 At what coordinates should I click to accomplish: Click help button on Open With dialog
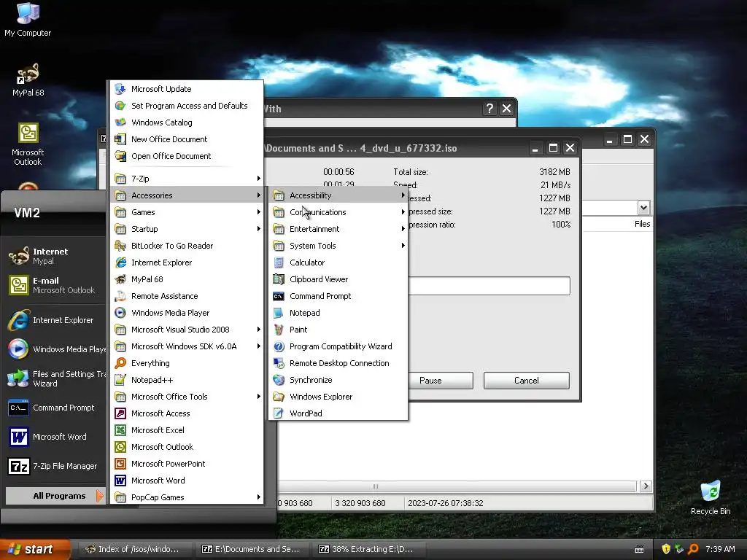click(489, 109)
